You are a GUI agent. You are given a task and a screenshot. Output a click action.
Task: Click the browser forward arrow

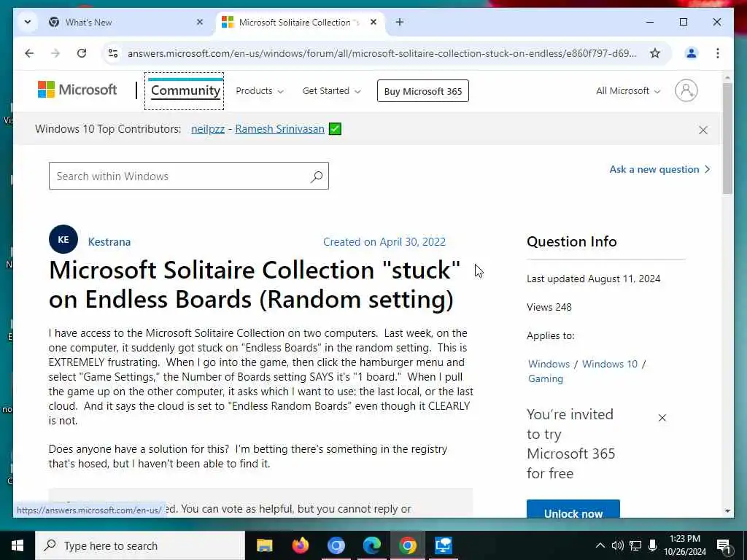coord(55,53)
